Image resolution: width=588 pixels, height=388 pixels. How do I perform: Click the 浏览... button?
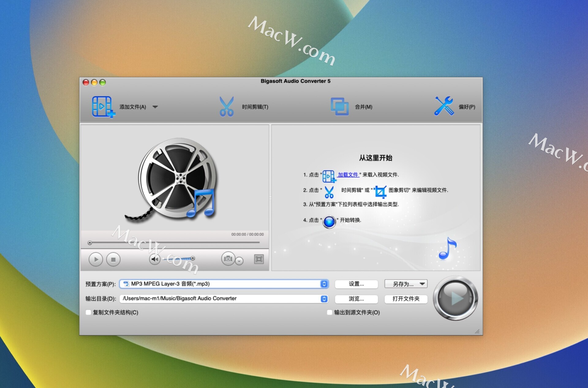pos(356,299)
